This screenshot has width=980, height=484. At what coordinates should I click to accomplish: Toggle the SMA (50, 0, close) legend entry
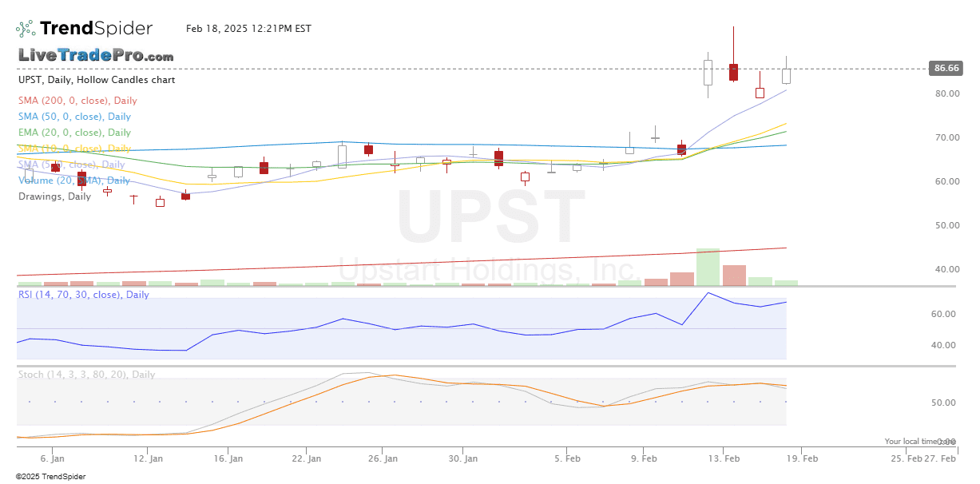[74, 117]
